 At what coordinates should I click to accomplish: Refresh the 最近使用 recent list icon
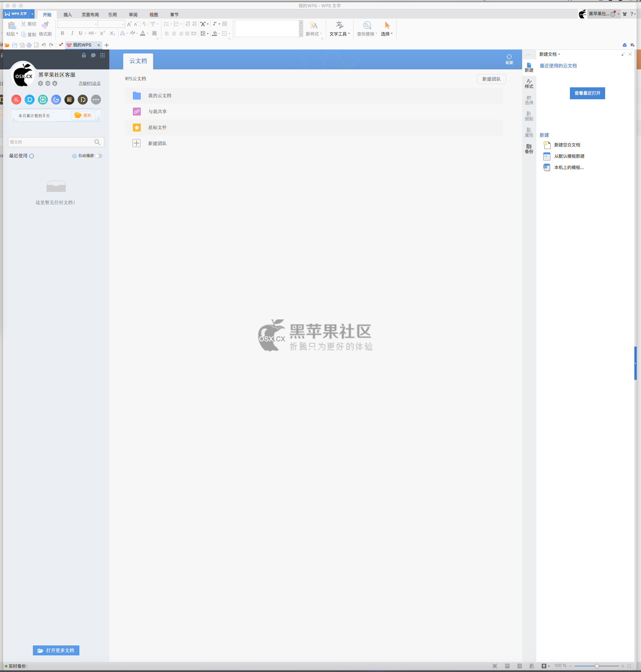pos(32,156)
